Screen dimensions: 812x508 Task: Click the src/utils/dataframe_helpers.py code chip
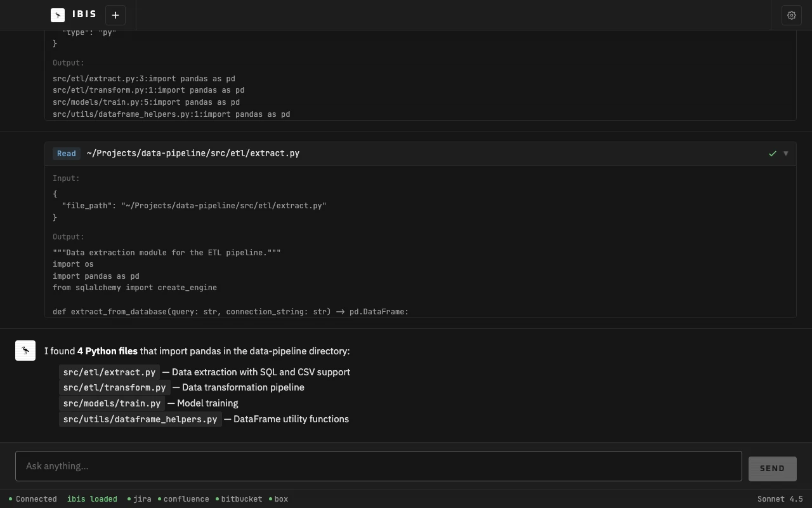(140, 419)
